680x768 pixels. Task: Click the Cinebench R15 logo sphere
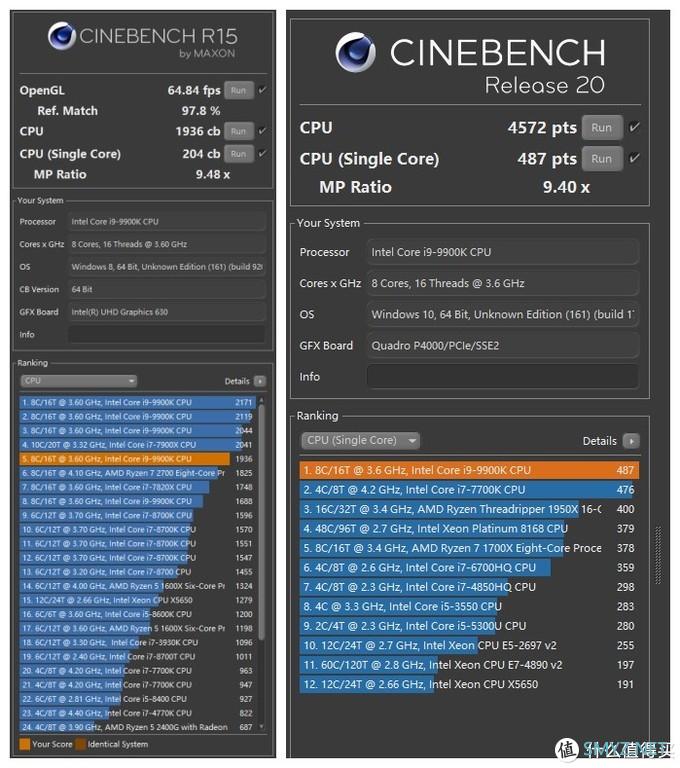pos(62,36)
